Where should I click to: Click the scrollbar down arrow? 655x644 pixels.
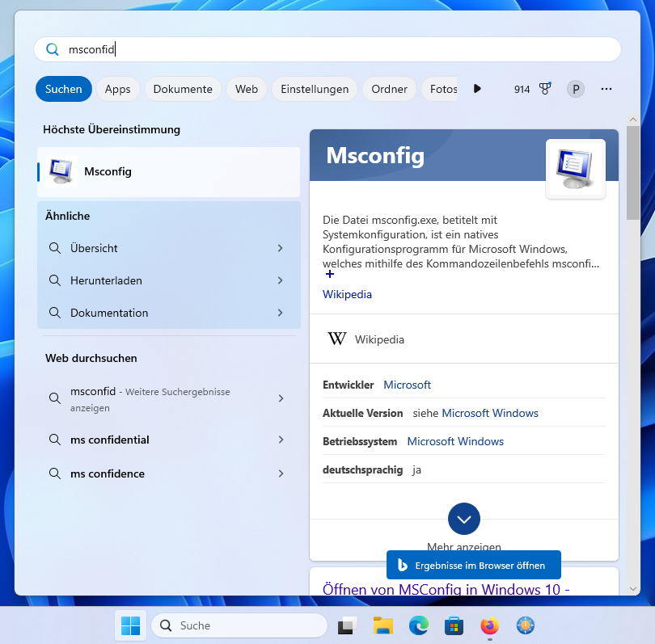(x=633, y=589)
